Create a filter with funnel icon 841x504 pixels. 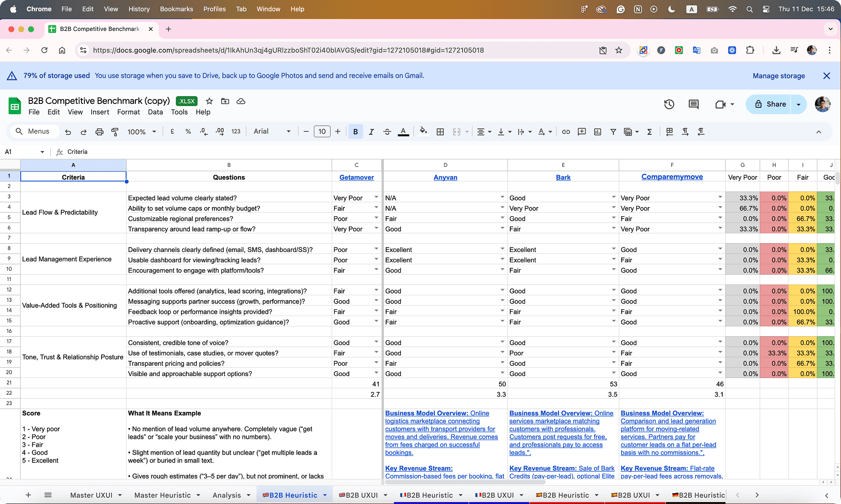click(x=613, y=132)
